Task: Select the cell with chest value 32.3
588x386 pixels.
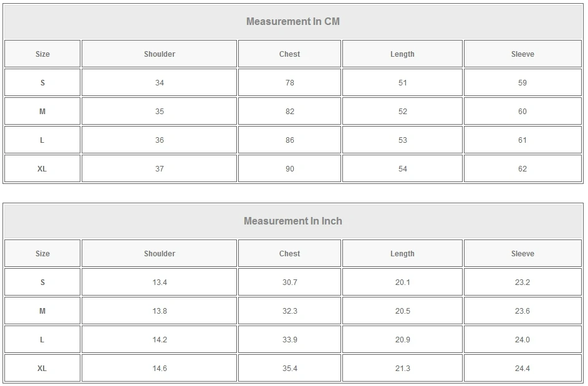Action: click(x=289, y=311)
